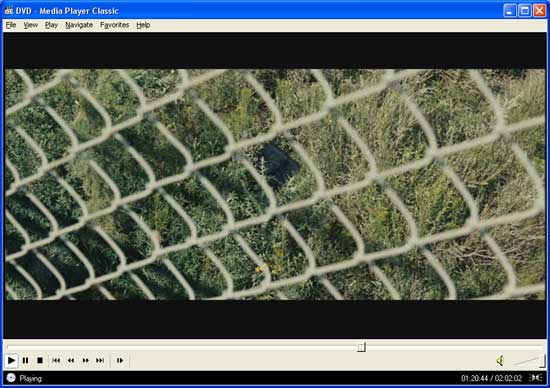Skip to next chapter

click(100, 360)
